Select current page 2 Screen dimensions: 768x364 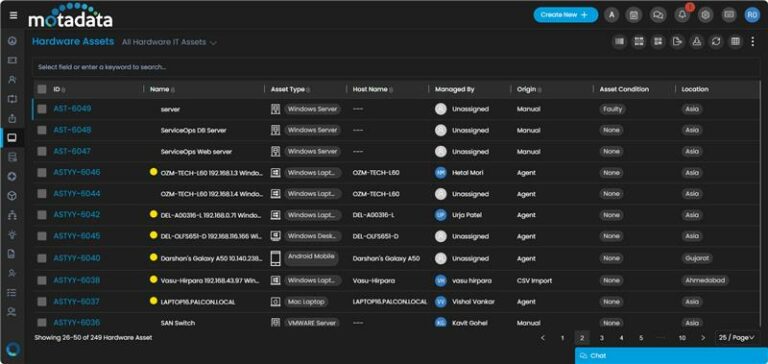582,338
